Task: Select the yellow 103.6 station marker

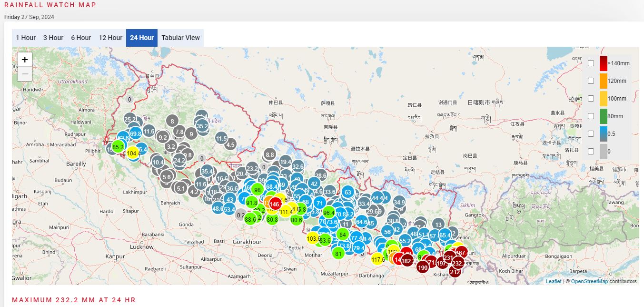Action: 313,238
